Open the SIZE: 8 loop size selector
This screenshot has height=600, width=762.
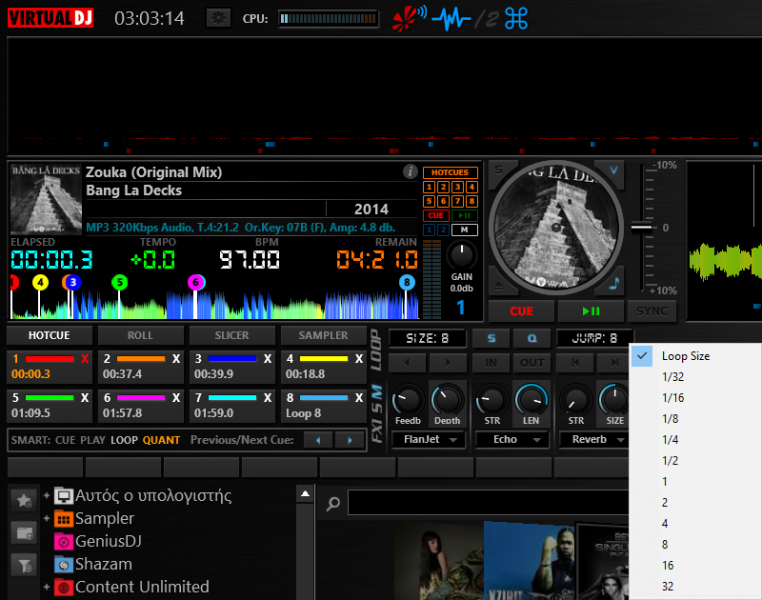tap(427, 338)
